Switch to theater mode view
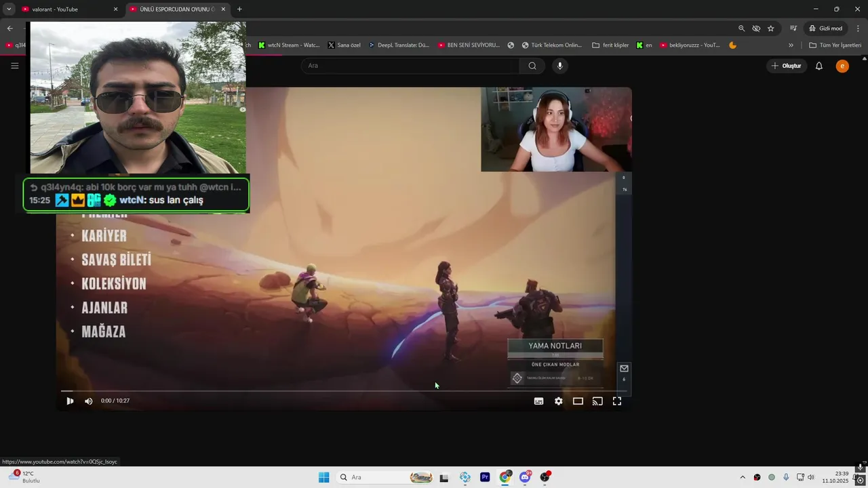This screenshot has height=488, width=868. (x=578, y=401)
